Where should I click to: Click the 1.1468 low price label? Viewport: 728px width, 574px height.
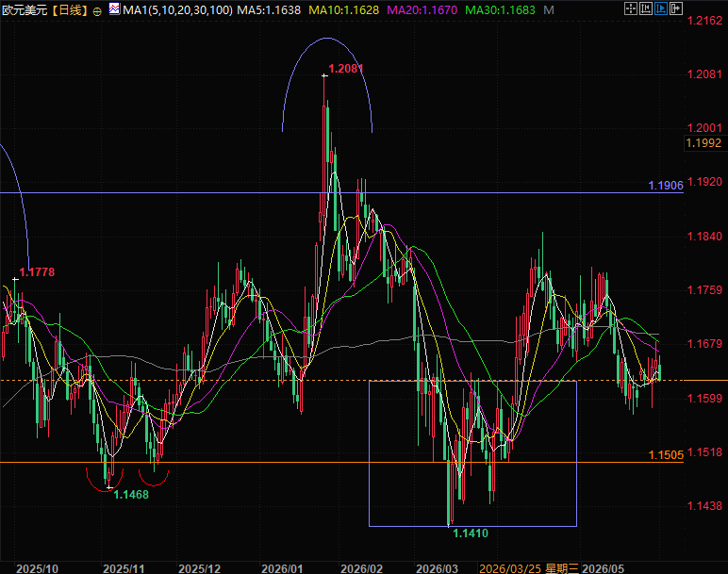(x=131, y=495)
